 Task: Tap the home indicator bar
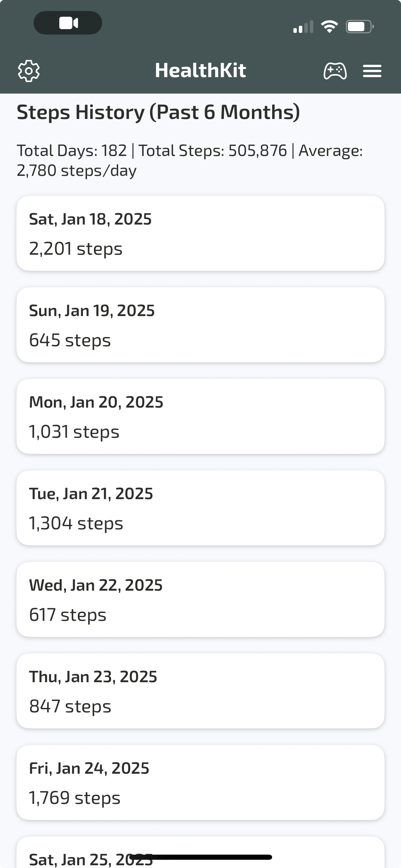click(201, 857)
